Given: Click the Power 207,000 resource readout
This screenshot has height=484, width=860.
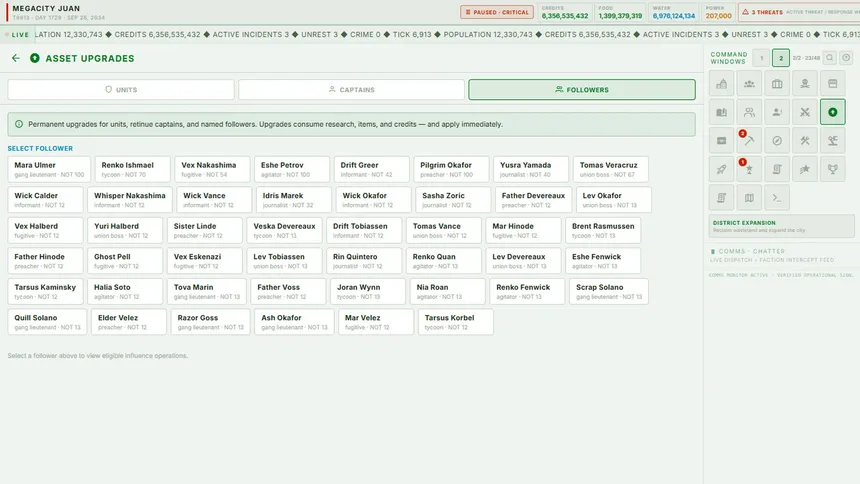Looking at the screenshot, I should [x=718, y=12].
